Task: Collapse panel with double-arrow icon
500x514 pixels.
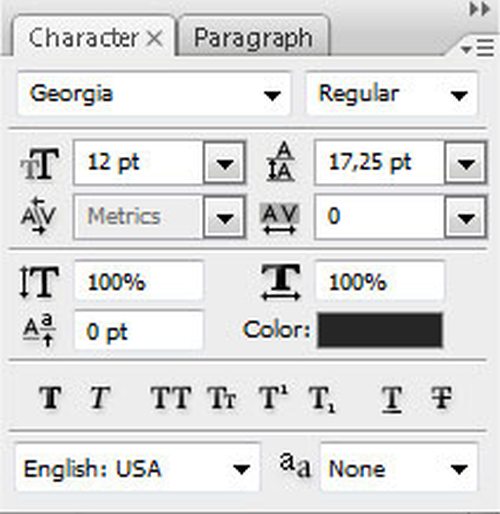Action: pyautogui.click(x=479, y=9)
